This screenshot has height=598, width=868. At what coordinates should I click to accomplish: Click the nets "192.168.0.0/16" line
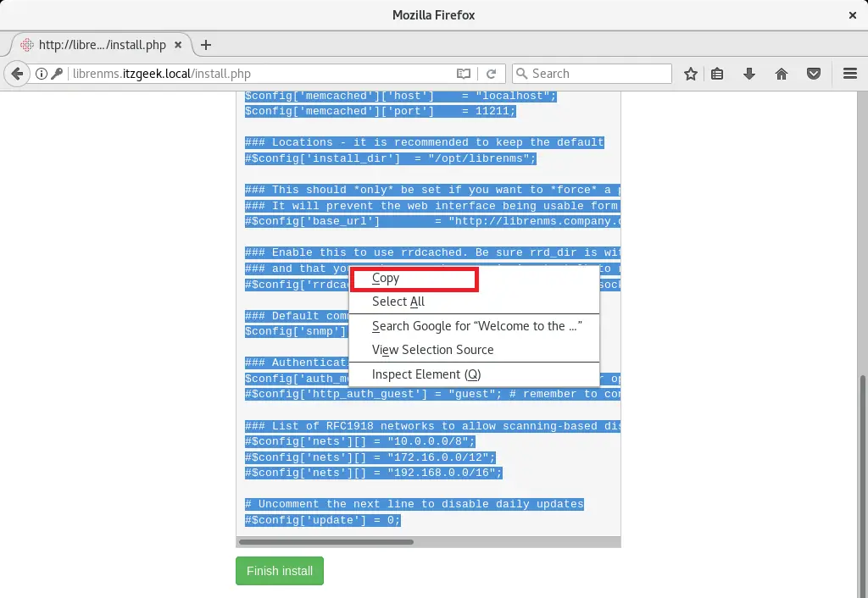click(374, 473)
